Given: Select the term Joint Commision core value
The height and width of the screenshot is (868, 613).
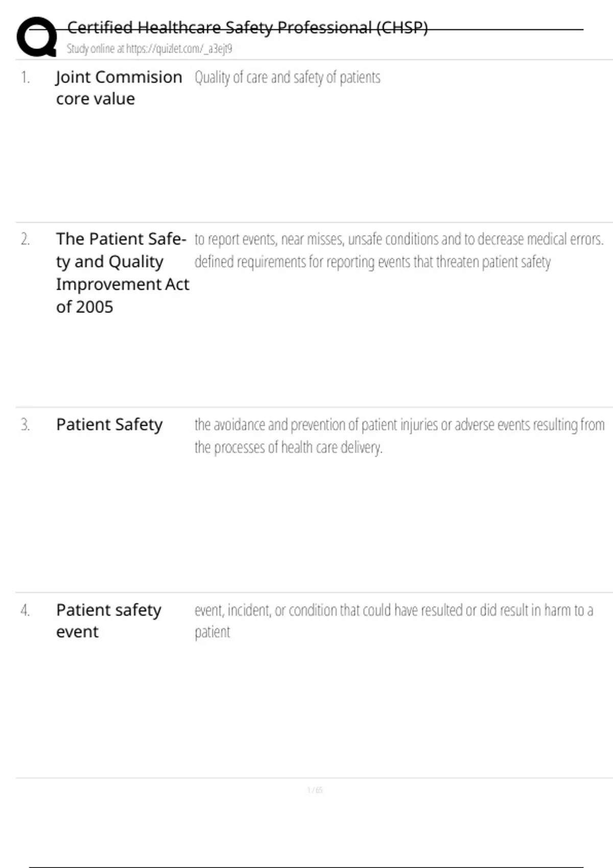Looking at the screenshot, I should click(x=119, y=88).
